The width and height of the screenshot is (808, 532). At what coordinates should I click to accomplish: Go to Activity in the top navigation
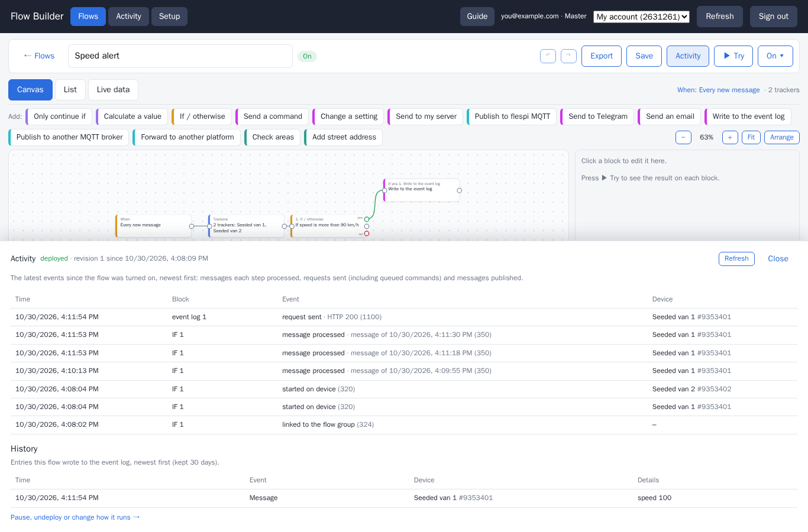pos(128,17)
